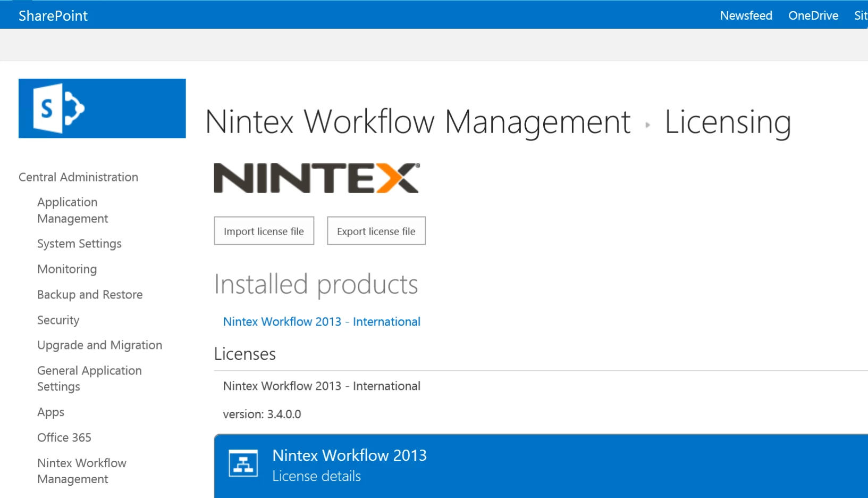Open General Application Settings

[x=89, y=378]
